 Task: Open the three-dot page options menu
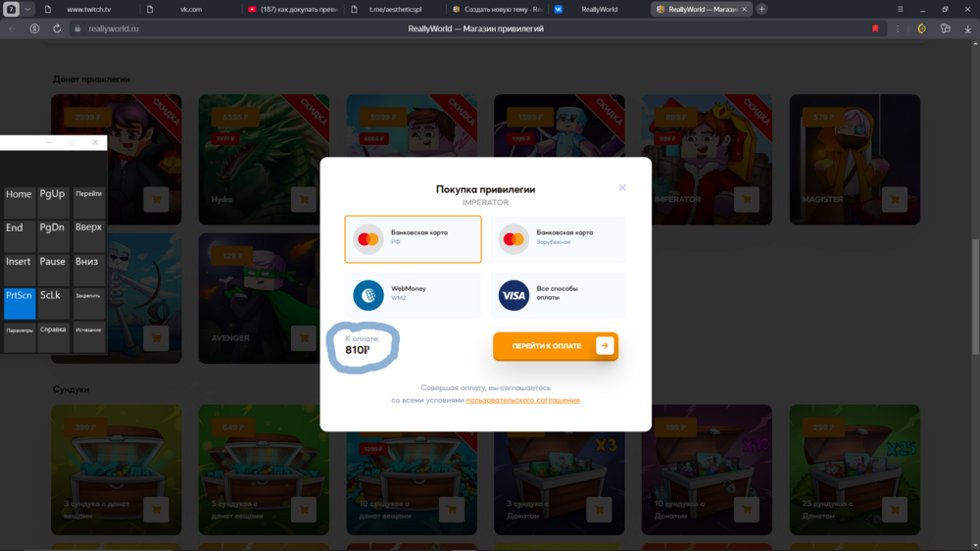click(898, 28)
